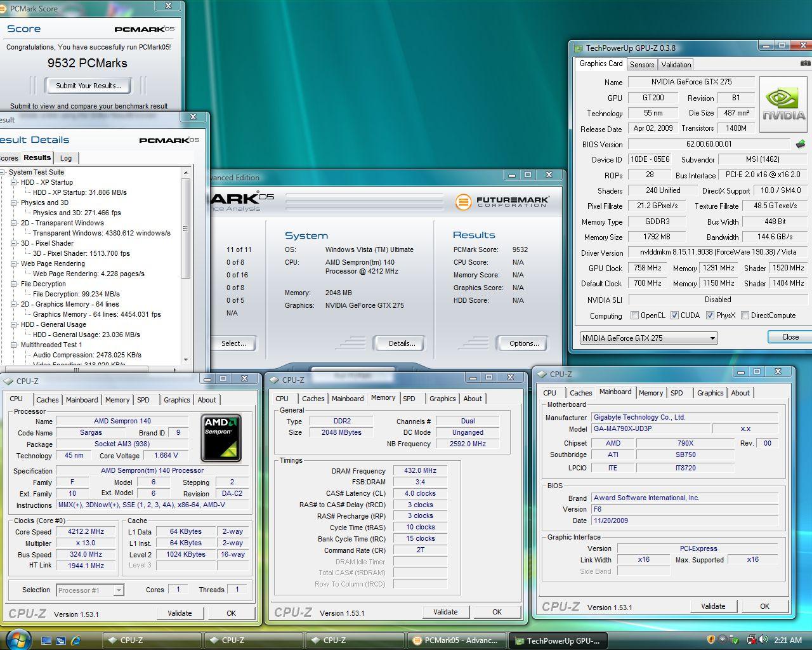Click the Driver Version field in GPU-Z
The image size is (812, 650).
(717, 253)
